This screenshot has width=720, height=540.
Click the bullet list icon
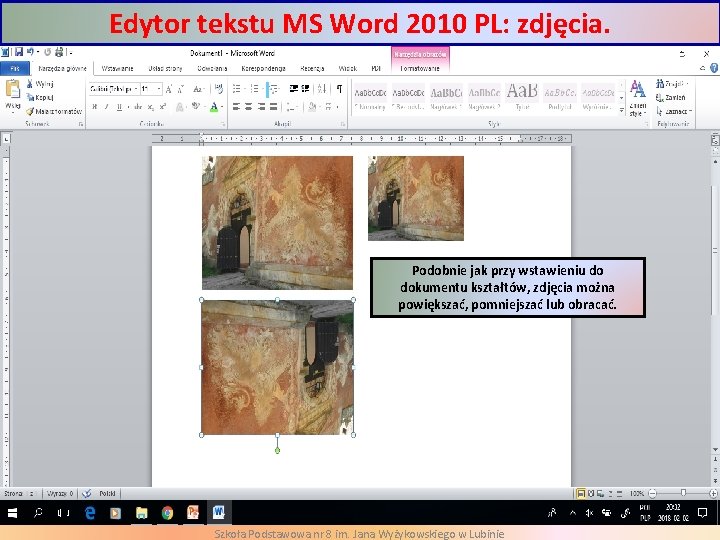point(237,89)
